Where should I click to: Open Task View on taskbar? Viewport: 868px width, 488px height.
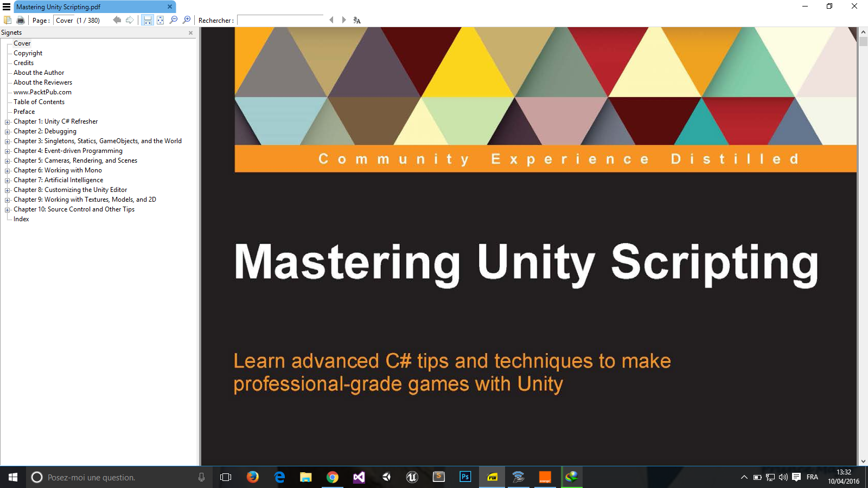click(226, 477)
